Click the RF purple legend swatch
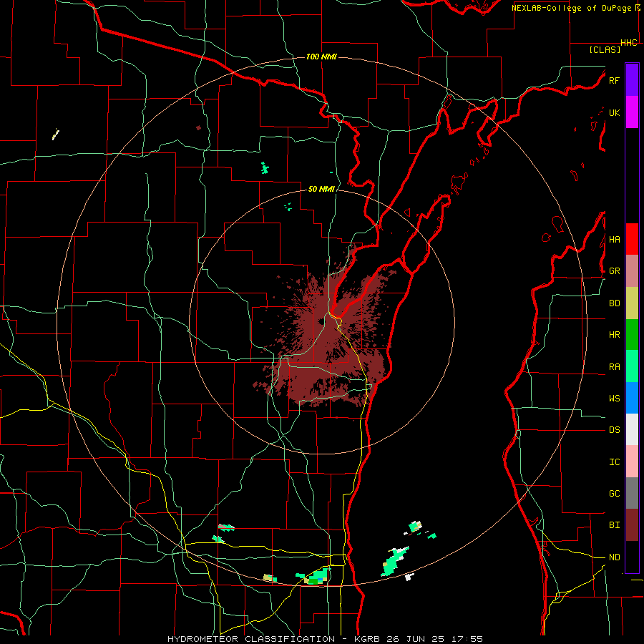 tap(632, 80)
